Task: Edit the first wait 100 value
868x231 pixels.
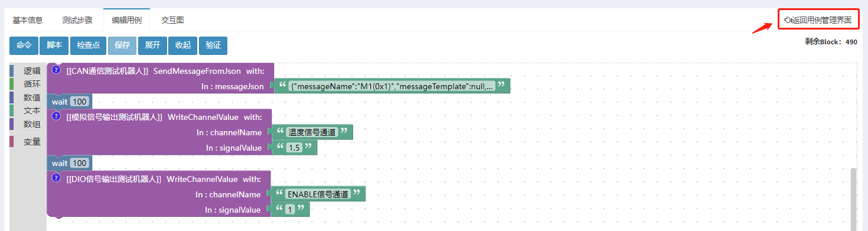Action: [80, 102]
